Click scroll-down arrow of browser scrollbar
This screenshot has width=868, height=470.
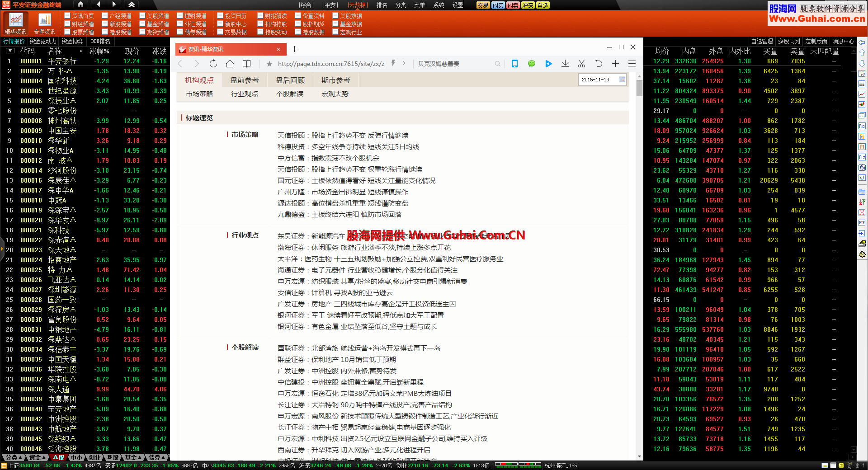(x=639, y=456)
